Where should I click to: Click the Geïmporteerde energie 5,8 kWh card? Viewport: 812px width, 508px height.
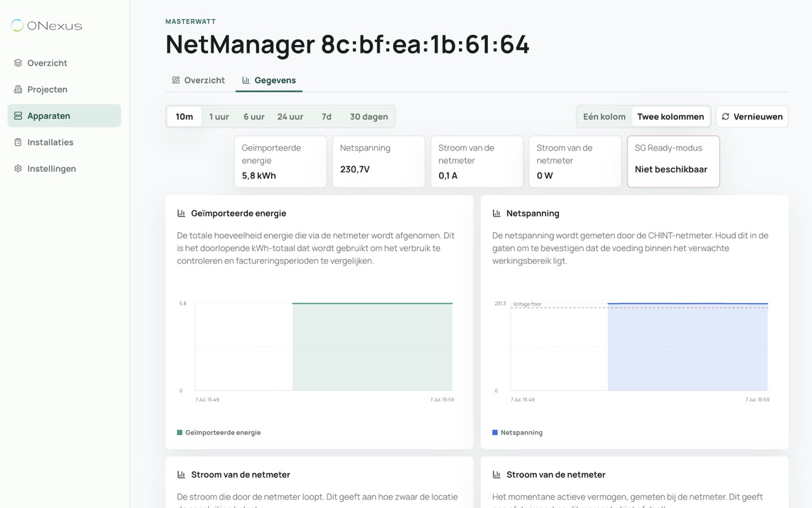pos(280,162)
